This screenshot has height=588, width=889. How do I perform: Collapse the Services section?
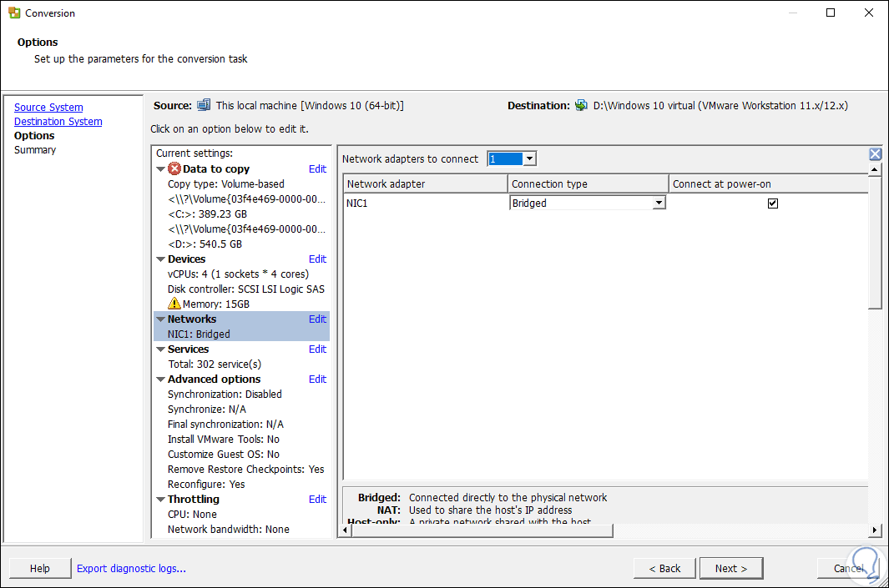(161, 349)
